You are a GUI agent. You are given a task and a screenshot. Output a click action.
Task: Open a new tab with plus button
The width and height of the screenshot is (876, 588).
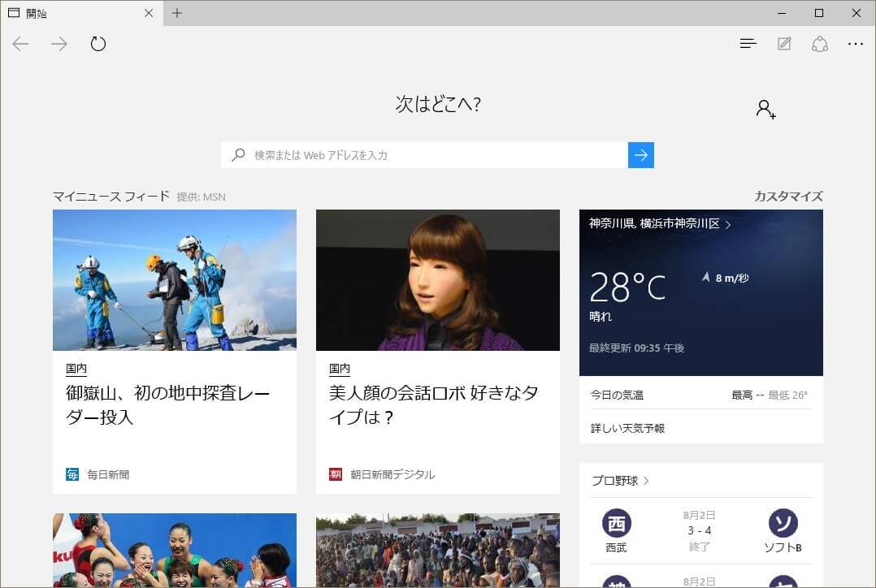[x=177, y=13]
